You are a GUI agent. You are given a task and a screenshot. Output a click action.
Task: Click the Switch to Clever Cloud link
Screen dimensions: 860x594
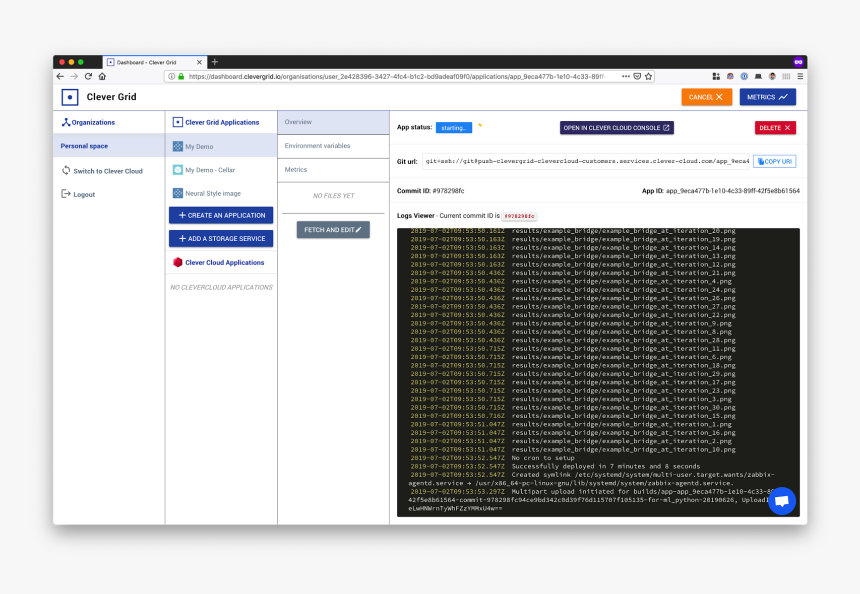108,171
